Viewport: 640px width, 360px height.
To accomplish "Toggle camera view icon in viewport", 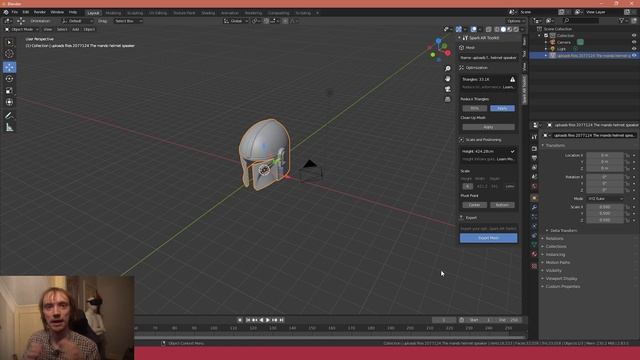I will coord(448,89).
